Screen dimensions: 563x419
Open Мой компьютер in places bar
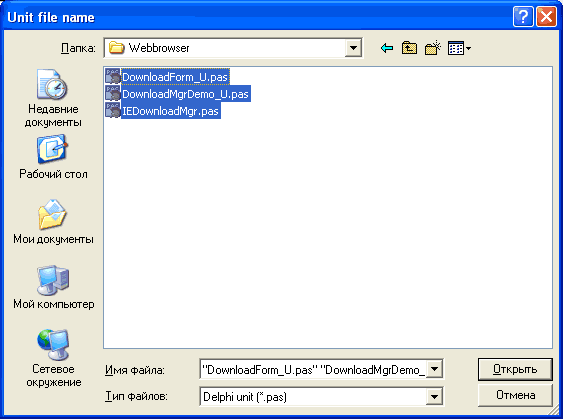point(53,287)
